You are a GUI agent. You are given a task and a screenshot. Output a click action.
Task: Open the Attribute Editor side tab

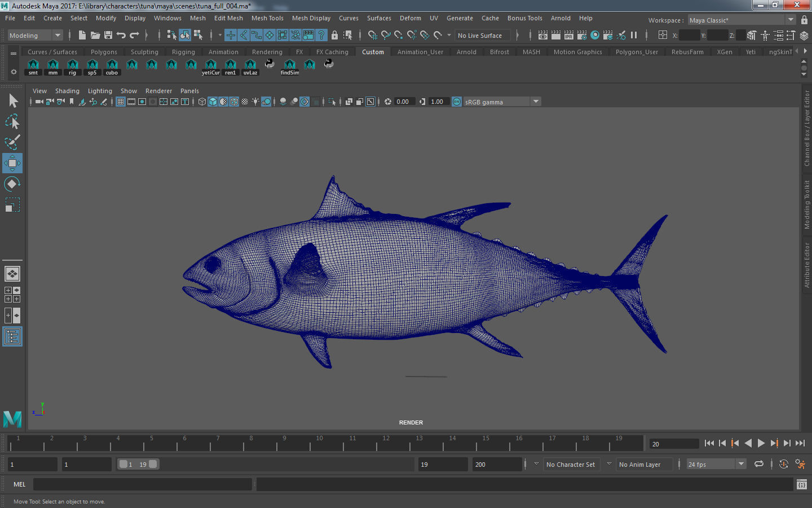[x=807, y=265]
